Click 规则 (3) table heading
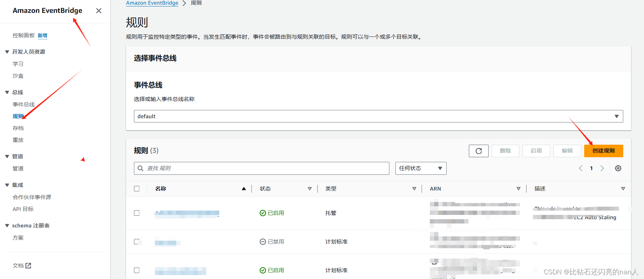 point(146,151)
